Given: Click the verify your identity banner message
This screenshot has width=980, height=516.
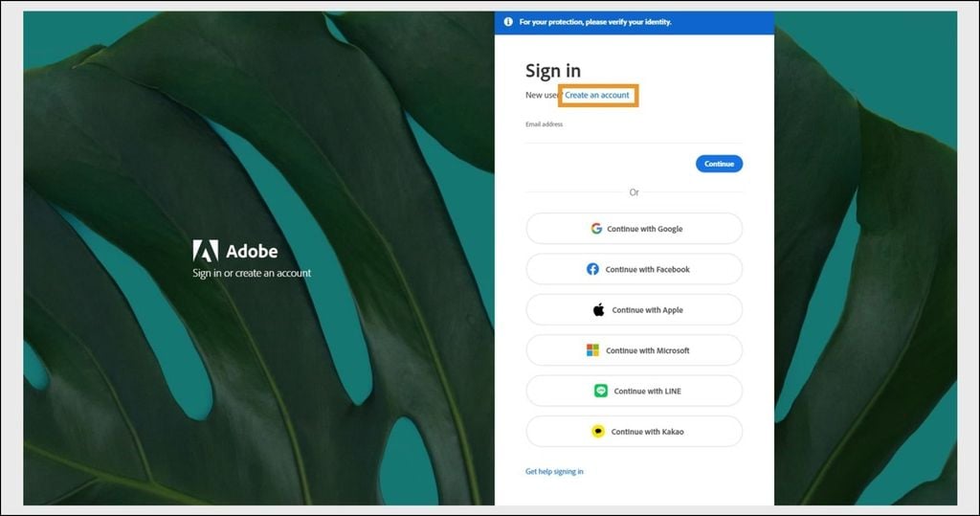Looking at the screenshot, I should (x=595, y=22).
